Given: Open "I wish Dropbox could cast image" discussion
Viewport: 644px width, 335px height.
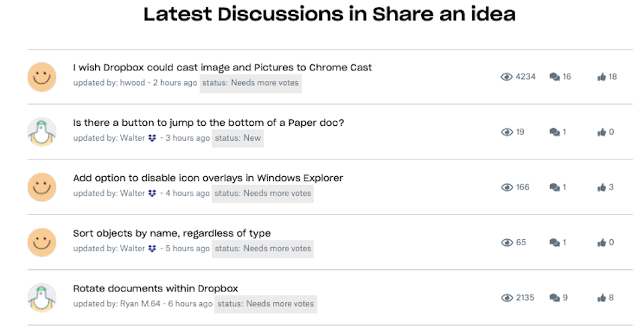Looking at the screenshot, I should [222, 68].
